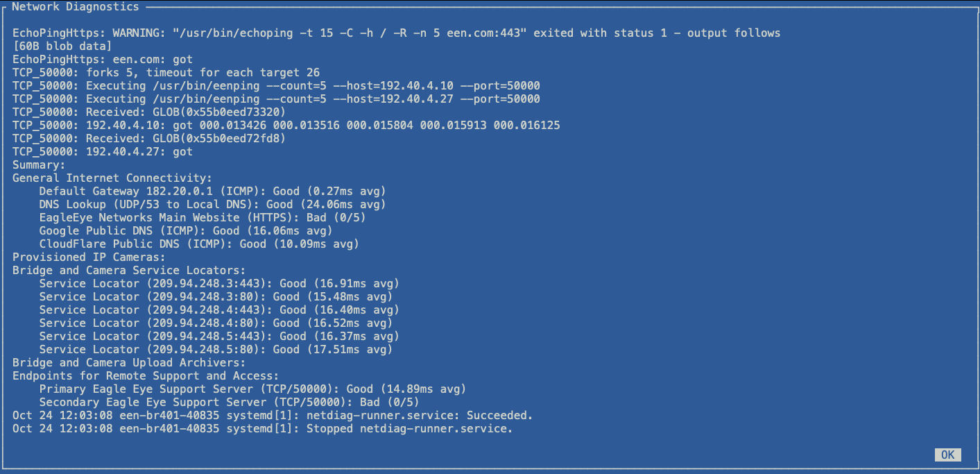Click the Stopped netdiag-runner.service log line

point(263,429)
